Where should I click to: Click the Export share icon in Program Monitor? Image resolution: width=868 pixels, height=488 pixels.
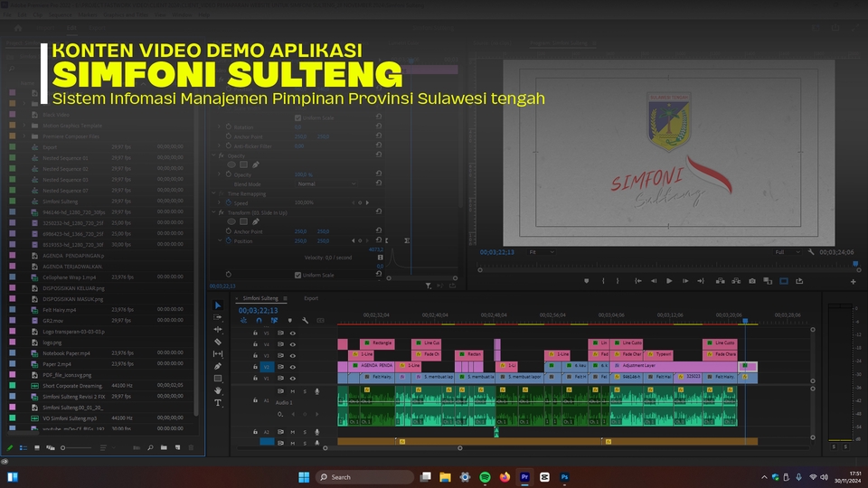799,281
